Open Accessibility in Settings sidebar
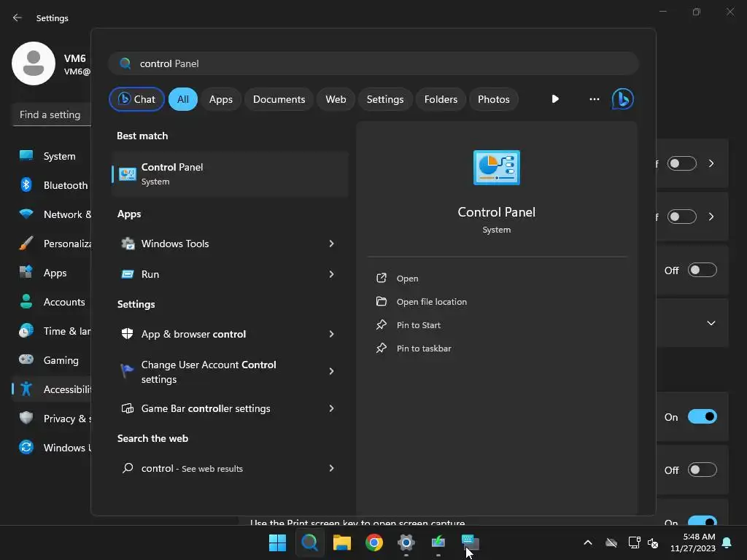 tap(53, 389)
